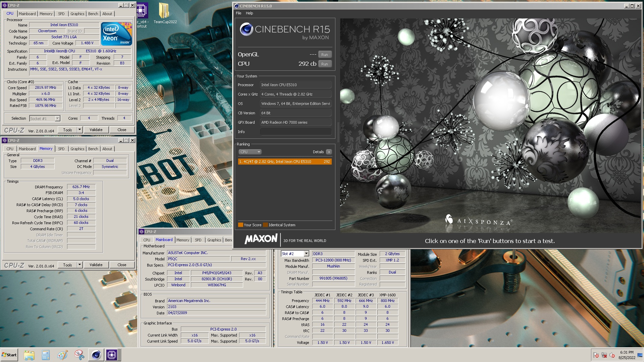This screenshot has height=362, width=644.
Task: Open the network status tray icon
Action: [604, 355]
